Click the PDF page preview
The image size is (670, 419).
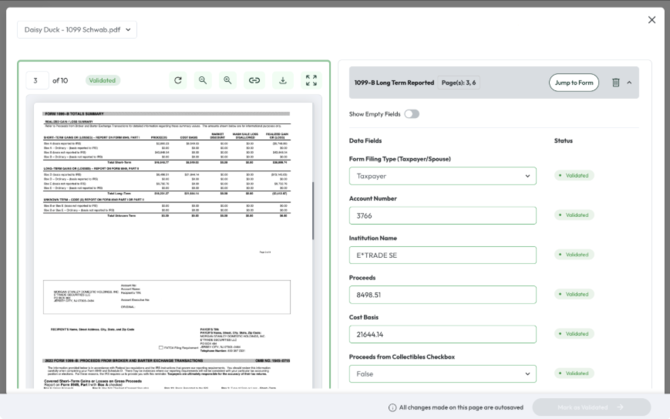coord(173,246)
